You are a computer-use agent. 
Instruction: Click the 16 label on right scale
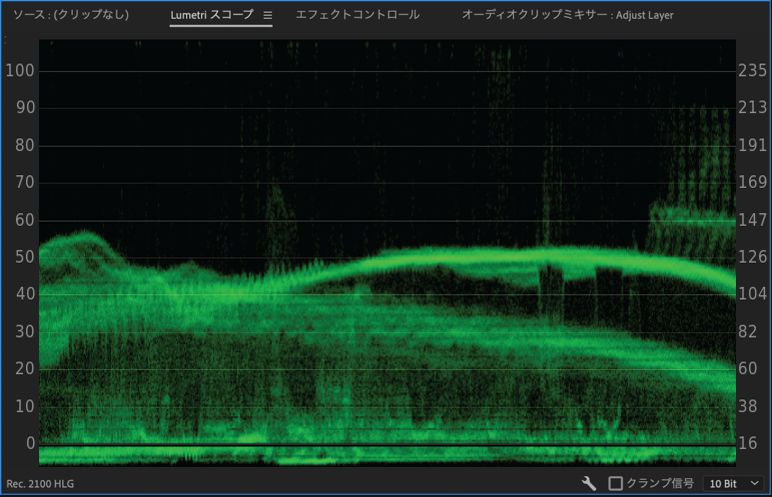(747, 443)
